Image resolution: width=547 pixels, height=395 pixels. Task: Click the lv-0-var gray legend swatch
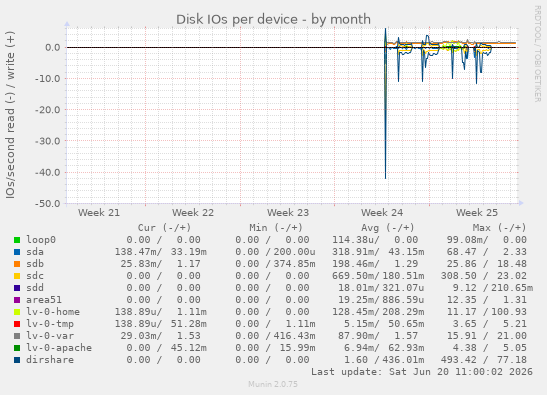click(x=17, y=336)
